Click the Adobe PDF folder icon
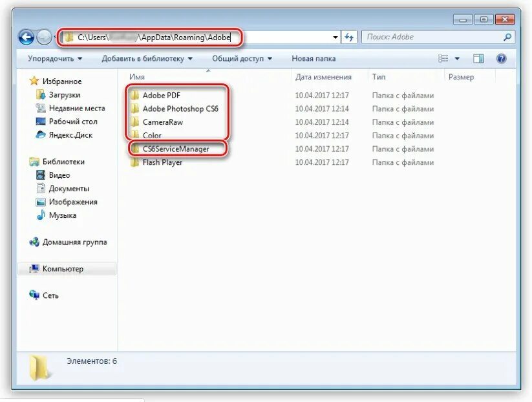Screen dimensions: 532x402 click(134, 95)
